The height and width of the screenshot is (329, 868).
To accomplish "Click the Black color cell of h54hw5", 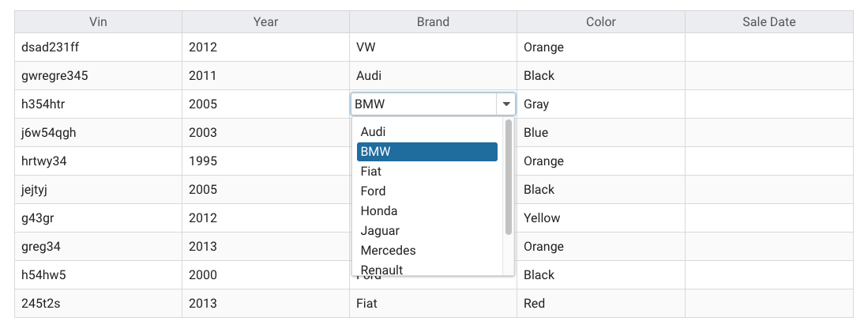I will 601,274.
